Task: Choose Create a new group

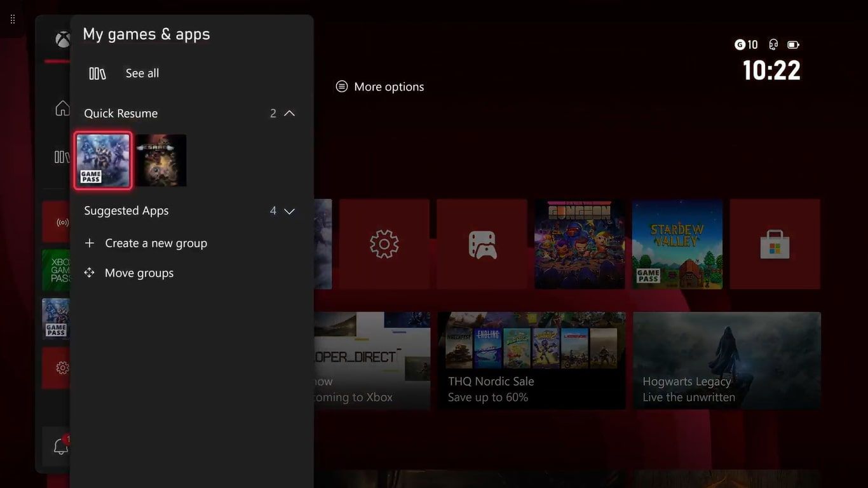Action: [x=156, y=243]
